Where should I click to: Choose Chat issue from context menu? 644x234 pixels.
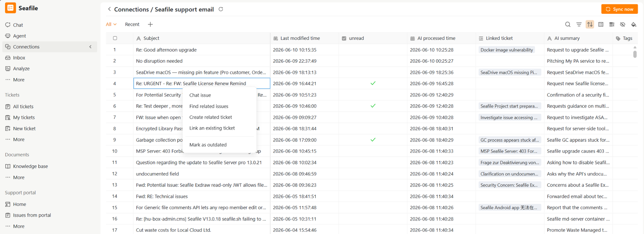click(x=219, y=95)
